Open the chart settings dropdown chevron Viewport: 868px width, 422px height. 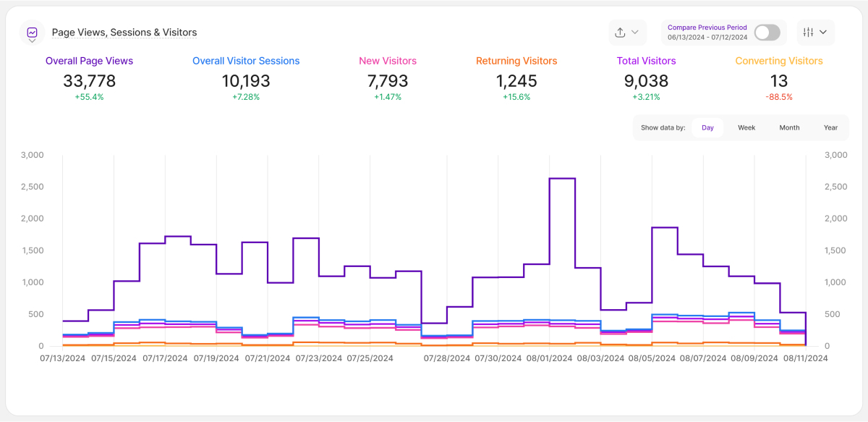(x=824, y=33)
